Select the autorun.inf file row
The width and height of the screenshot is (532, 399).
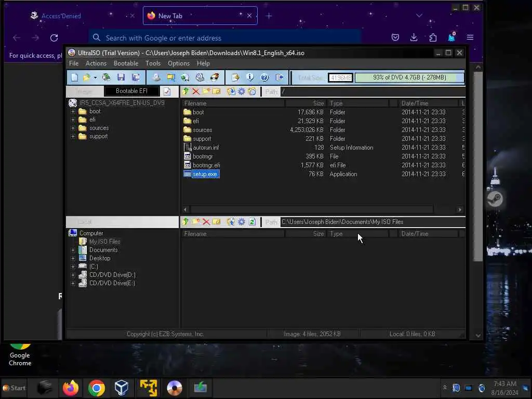tap(323, 148)
